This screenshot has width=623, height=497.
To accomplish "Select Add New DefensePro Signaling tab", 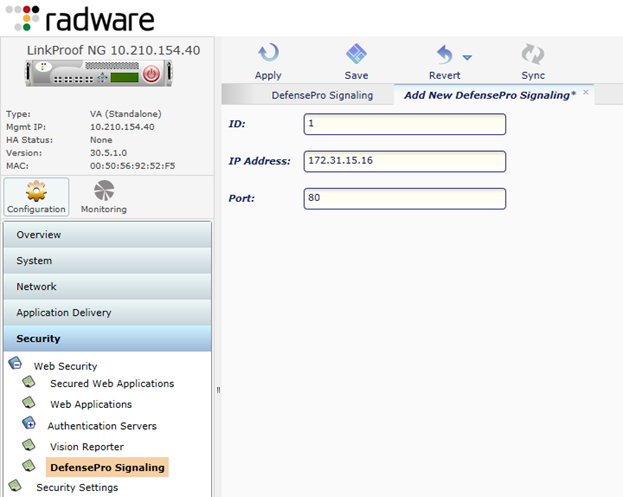I will 490,95.
